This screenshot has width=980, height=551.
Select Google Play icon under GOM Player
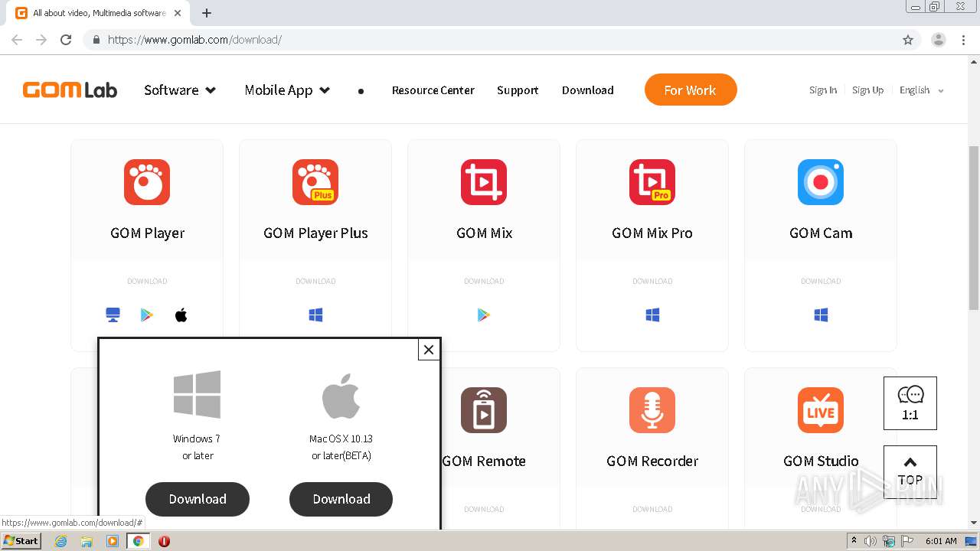pyautogui.click(x=147, y=315)
